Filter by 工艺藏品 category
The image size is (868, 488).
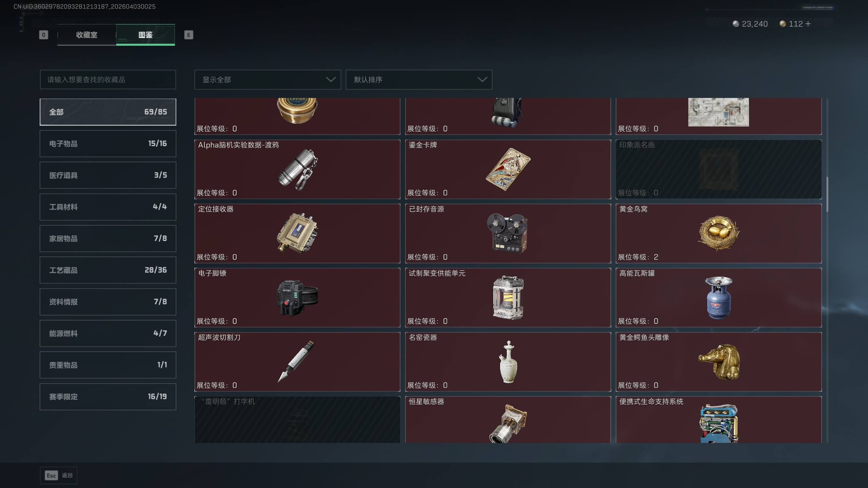tap(108, 270)
